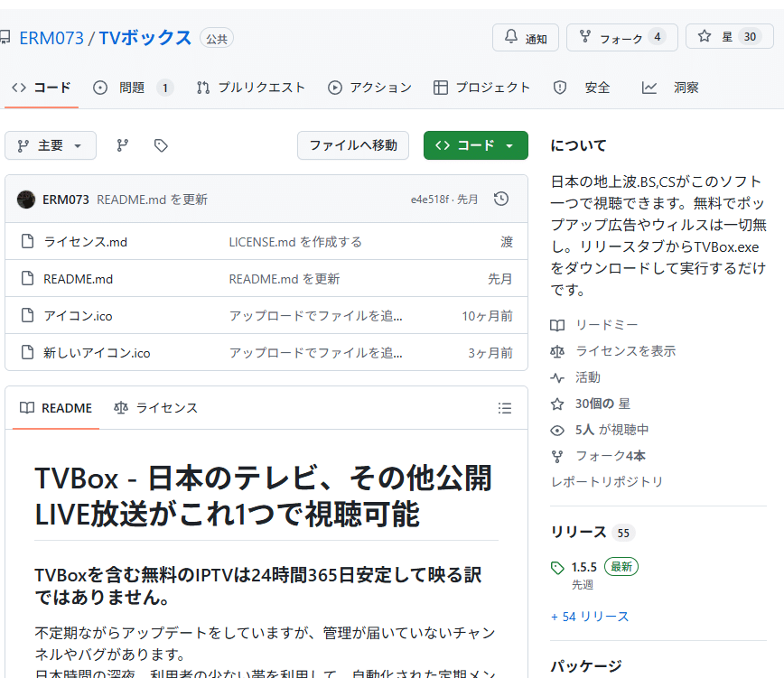The height and width of the screenshot is (678, 784).
Task: Click the code brackets icon in コード tab
Action: tap(19, 88)
